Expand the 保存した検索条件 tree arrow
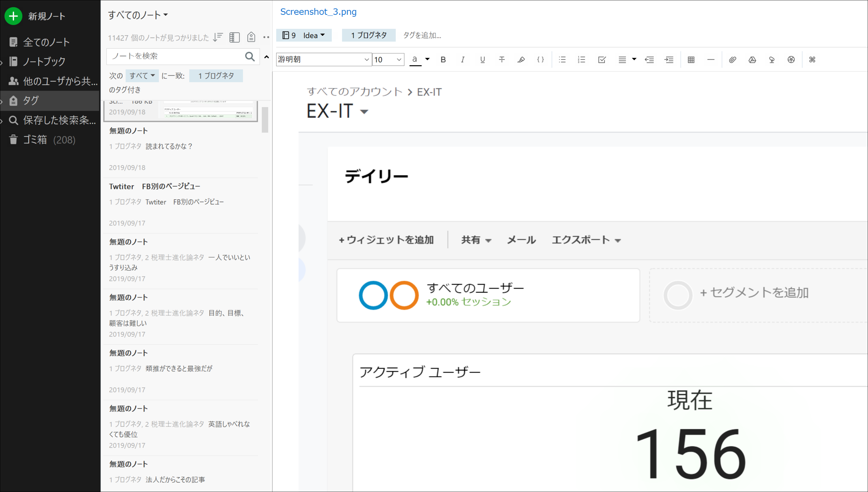The width and height of the screenshot is (868, 492). click(2, 121)
